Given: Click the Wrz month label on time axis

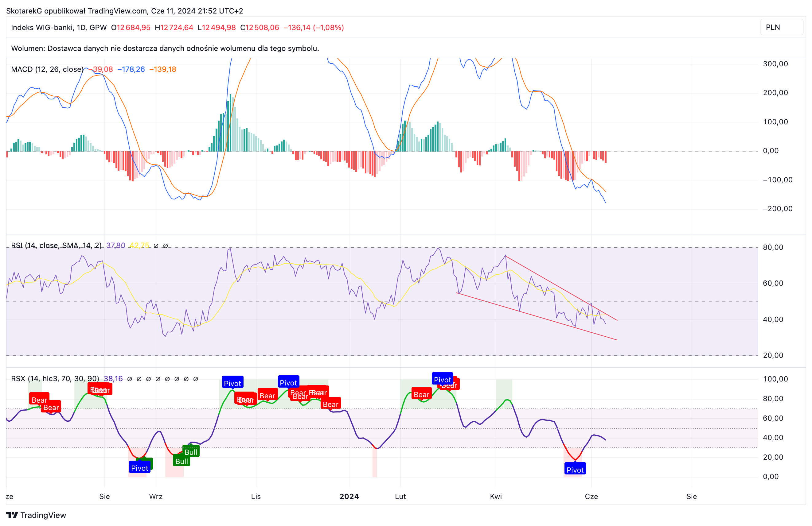Looking at the screenshot, I should (x=156, y=496).
